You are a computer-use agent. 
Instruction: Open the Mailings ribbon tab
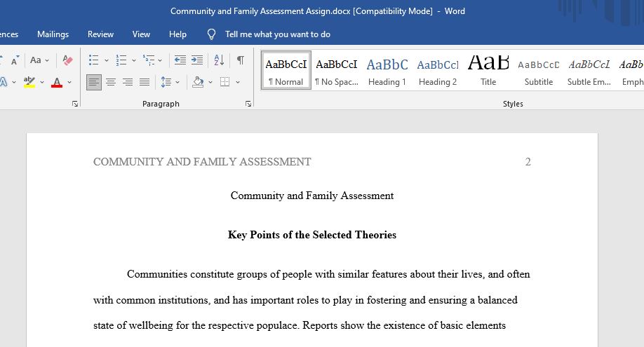click(53, 34)
